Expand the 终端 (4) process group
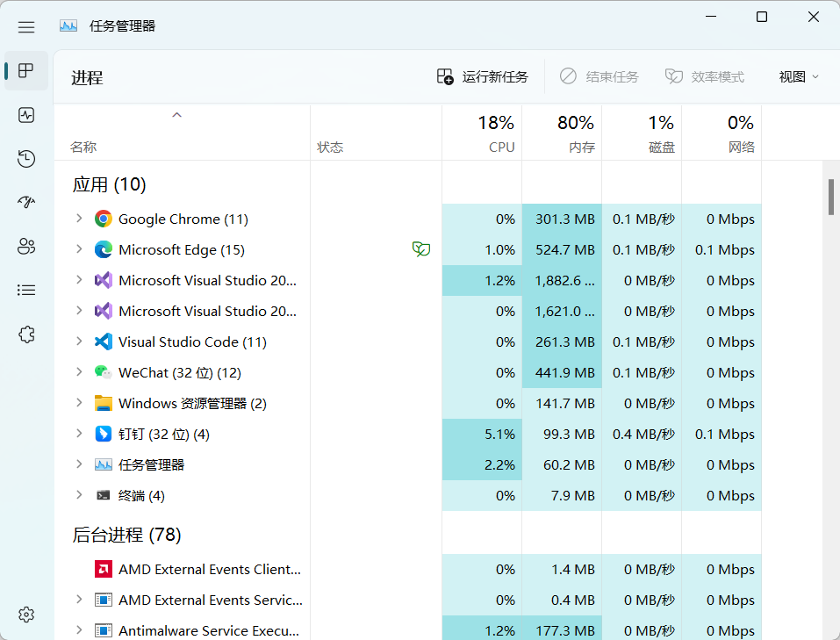The height and width of the screenshot is (640, 840). (x=79, y=495)
